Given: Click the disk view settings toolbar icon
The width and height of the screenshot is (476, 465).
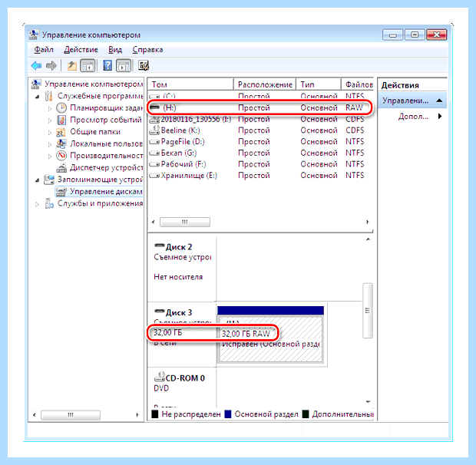Looking at the screenshot, I should [144, 65].
